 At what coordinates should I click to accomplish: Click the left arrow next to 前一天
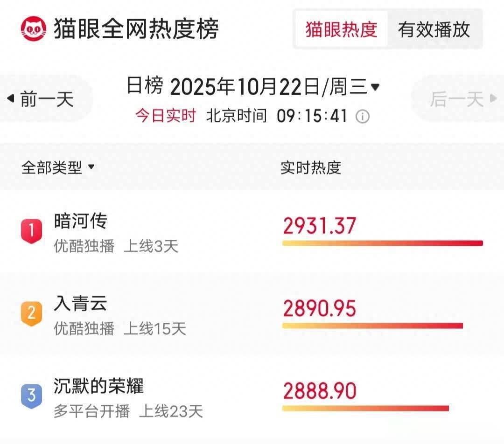(11, 99)
